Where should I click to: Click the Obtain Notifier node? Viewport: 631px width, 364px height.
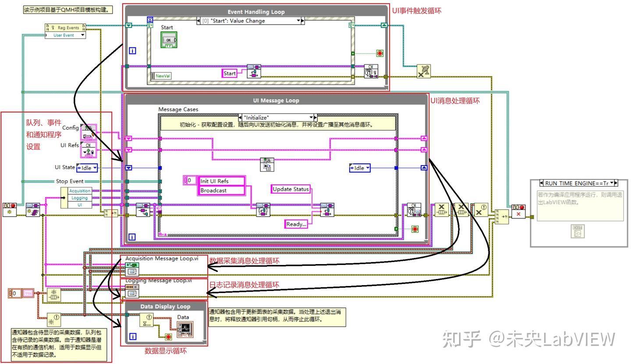pos(54,321)
